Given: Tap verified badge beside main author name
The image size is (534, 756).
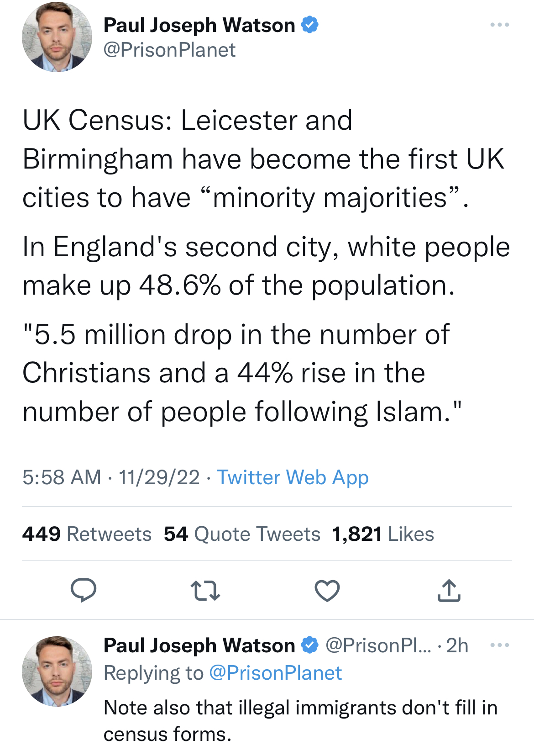Looking at the screenshot, I should [x=310, y=25].
